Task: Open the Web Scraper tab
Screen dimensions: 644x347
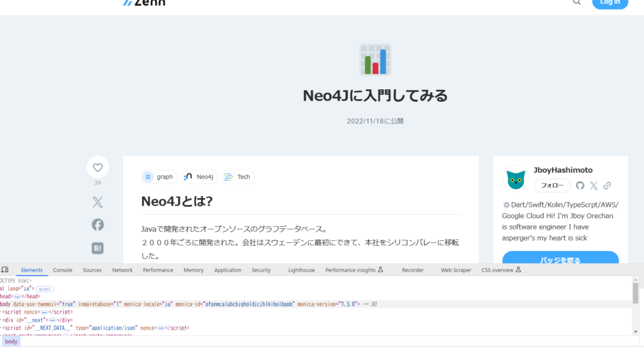Action: (456, 270)
